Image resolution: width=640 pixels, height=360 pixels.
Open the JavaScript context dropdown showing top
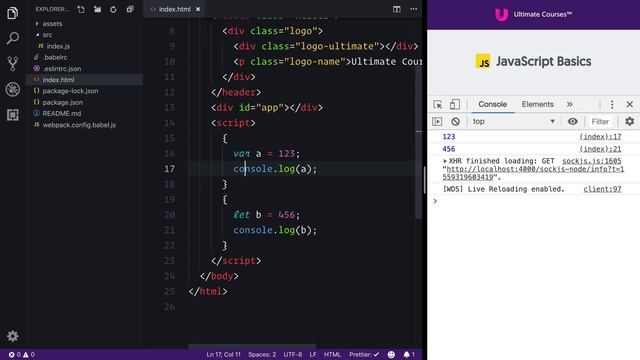(x=514, y=122)
